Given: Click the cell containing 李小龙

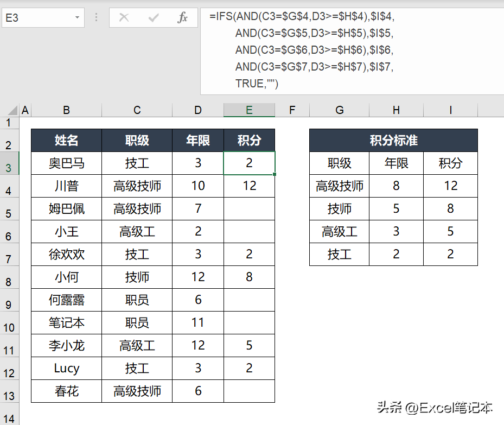Looking at the screenshot, I should click(x=66, y=346).
